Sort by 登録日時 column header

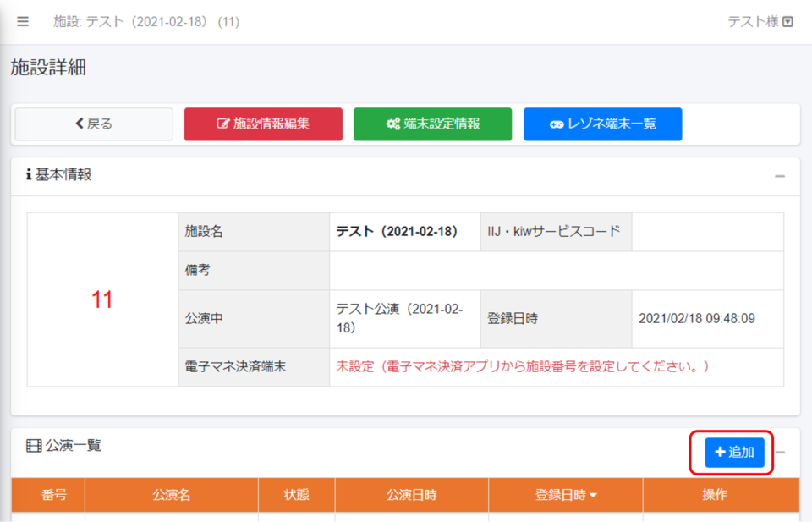(565, 495)
